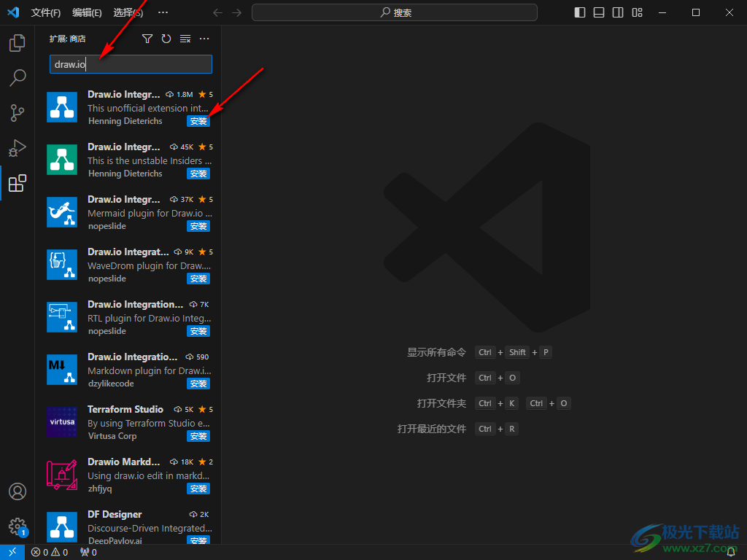Image resolution: width=747 pixels, height=560 pixels.
Task: Open notifications bell in status bar
Action: (x=731, y=552)
